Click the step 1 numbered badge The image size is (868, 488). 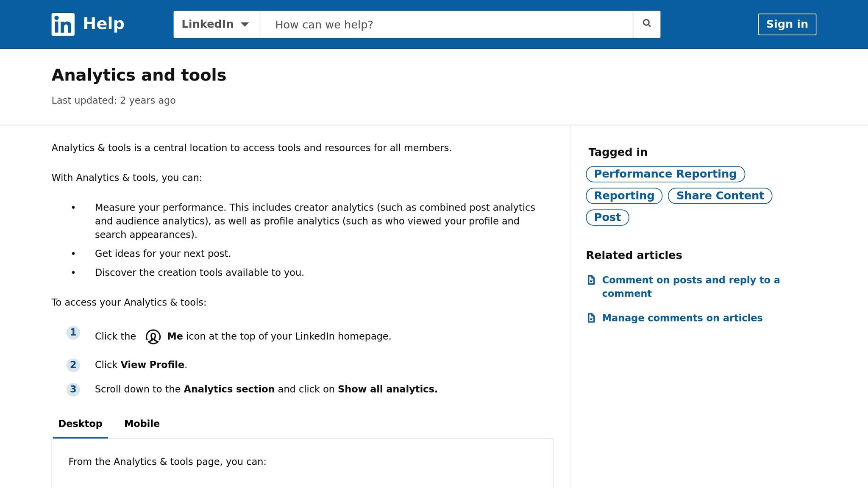[73, 333]
